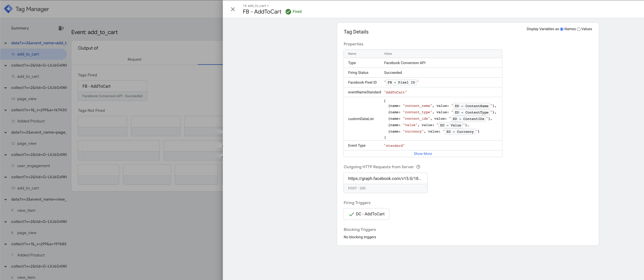Click the DC - AddToCart trigger checkmark icon

(x=351, y=214)
